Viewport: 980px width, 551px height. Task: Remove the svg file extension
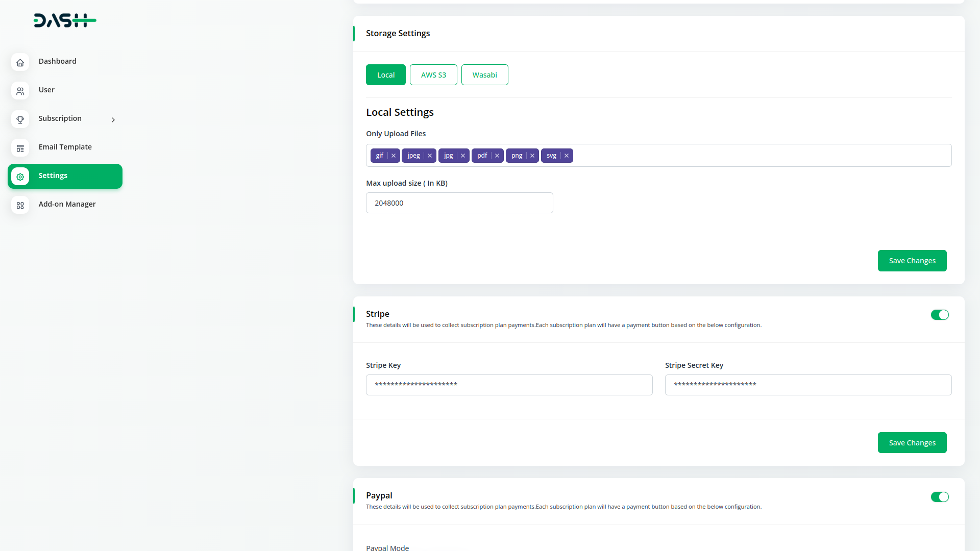[x=566, y=156]
